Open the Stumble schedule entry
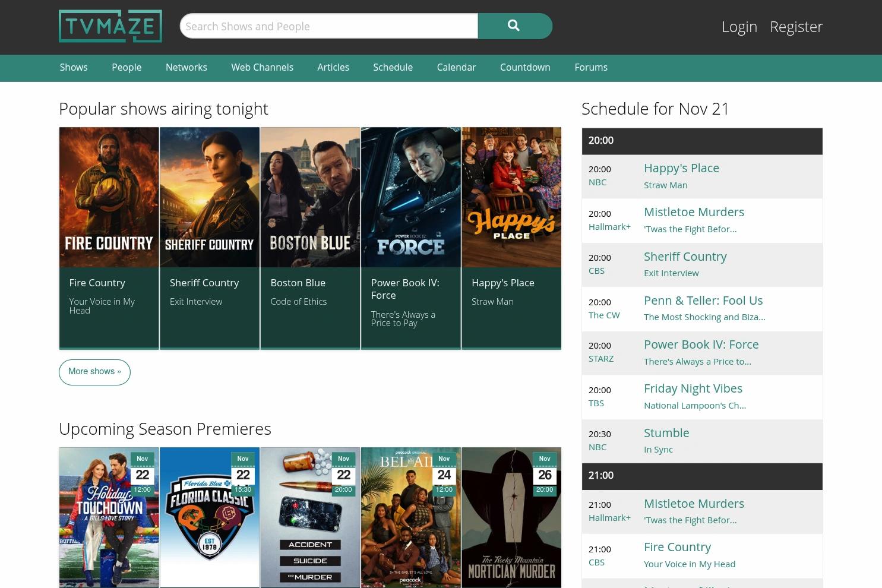Image resolution: width=882 pixels, height=588 pixels. [x=666, y=433]
